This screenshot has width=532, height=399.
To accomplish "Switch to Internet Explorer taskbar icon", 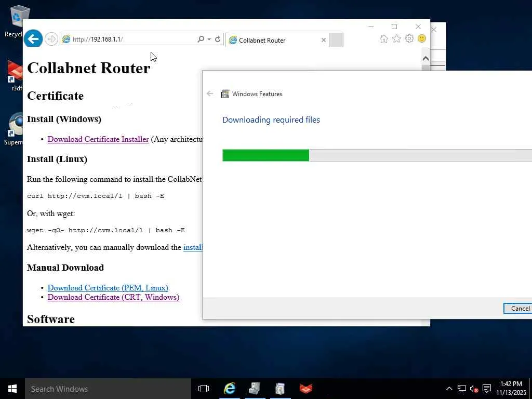I will click(x=229, y=389).
